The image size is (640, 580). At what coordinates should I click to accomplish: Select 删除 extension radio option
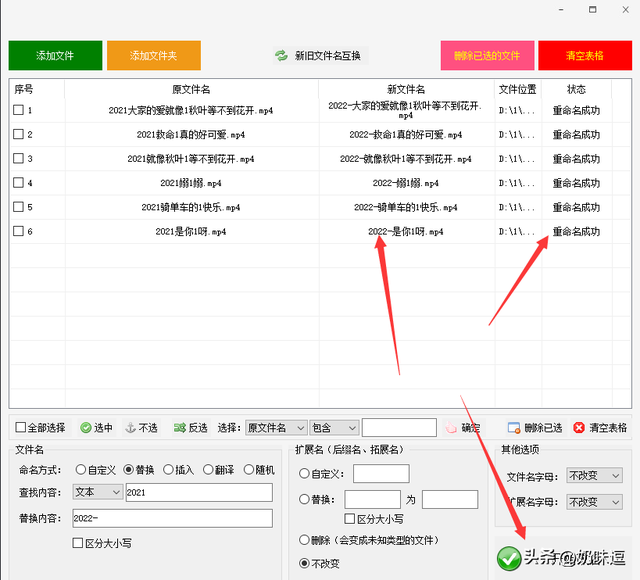pos(304,540)
